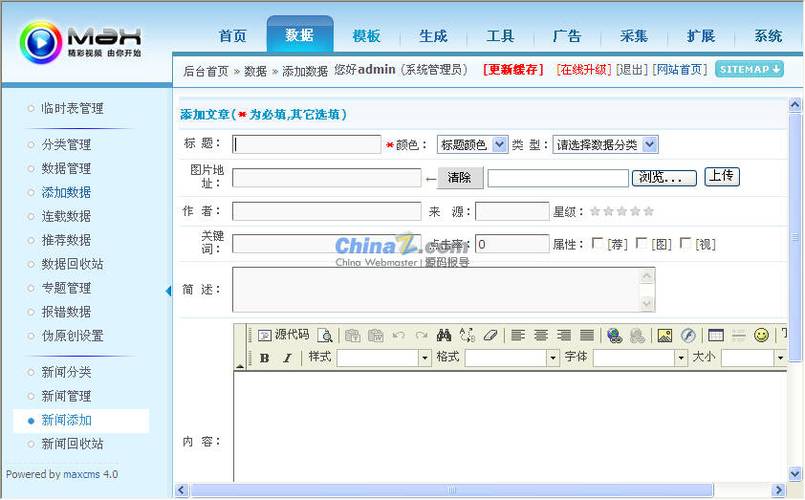The image size is (805, 500).
Task: Open the 扩展 top tab
Action: (701, 36)
